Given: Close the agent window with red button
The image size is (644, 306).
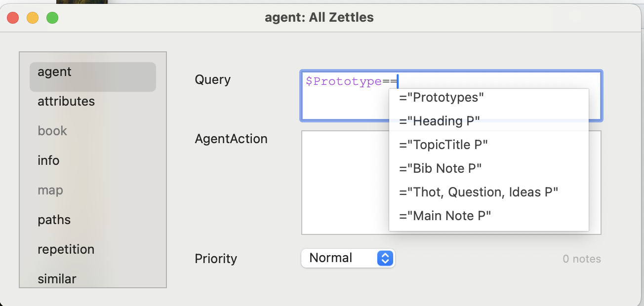Looking at the screenshot, I should click(x=13, y=18).
